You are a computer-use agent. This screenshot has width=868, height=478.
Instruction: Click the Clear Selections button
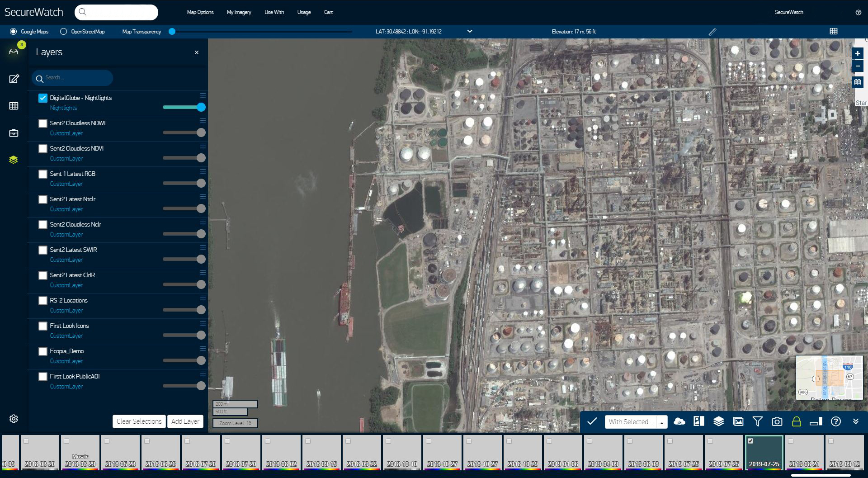[139, 421]
